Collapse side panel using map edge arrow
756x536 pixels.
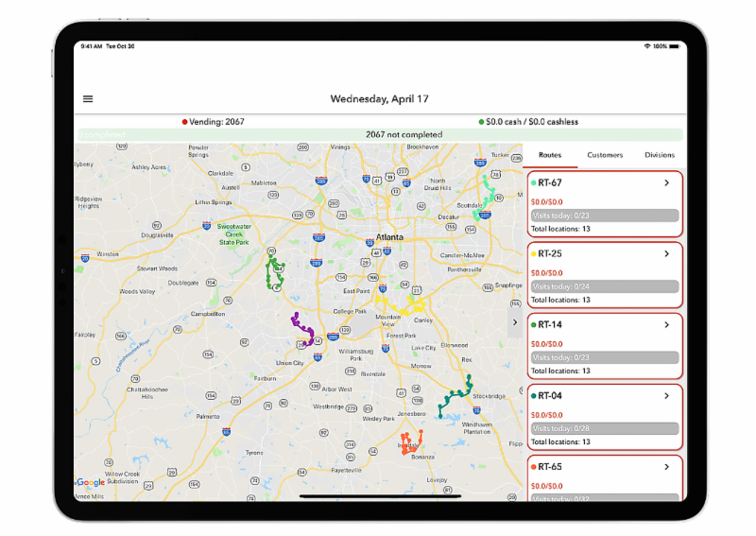click(x=515, y=322)
